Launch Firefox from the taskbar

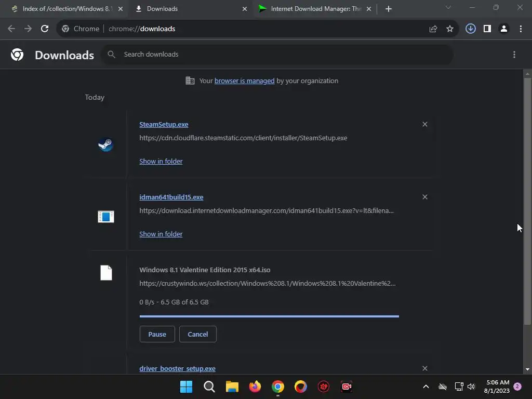[255, 387]
